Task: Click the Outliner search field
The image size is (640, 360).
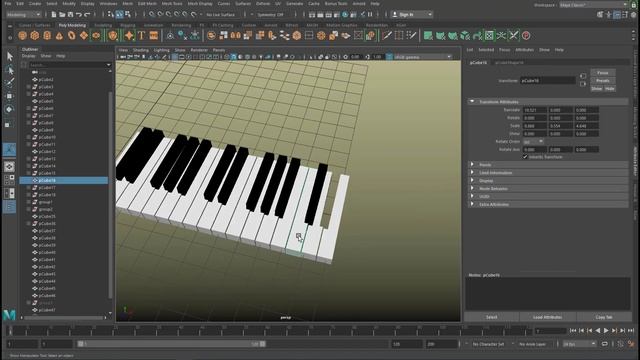Action: click(69, 64)
